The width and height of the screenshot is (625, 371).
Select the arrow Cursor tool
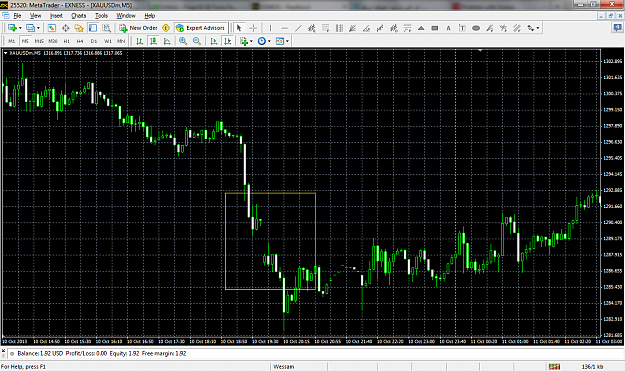[x=239, y=28]
